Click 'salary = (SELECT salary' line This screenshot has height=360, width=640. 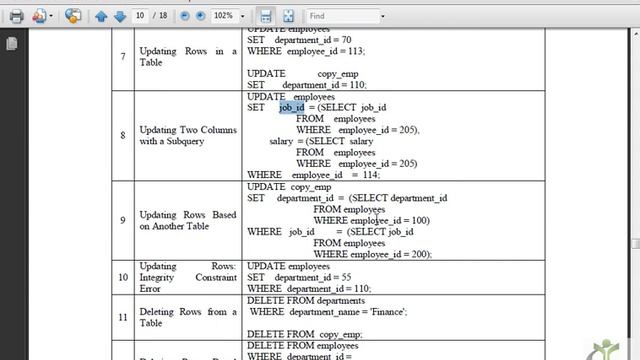pos(321,141)
